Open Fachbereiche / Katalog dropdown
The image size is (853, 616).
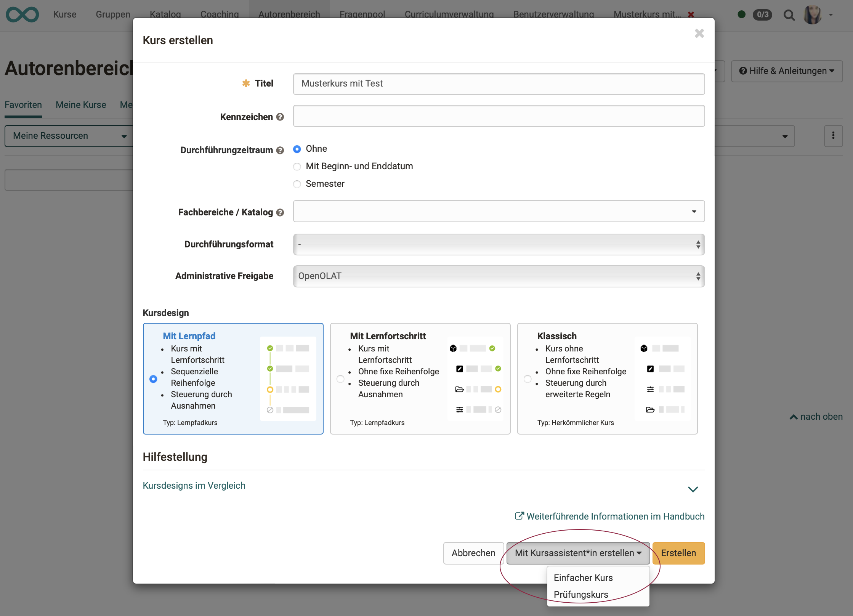pos(499,212)
